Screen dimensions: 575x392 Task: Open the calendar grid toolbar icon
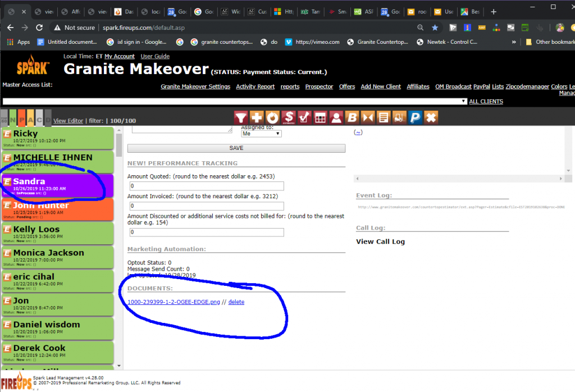pyautogui.click(x=320, y=118)
